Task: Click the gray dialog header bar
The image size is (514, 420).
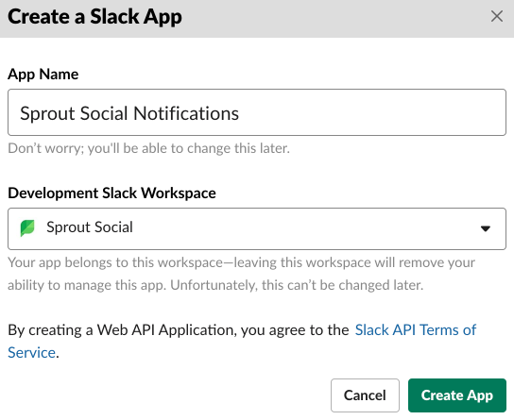Action: tap(334, 18)
